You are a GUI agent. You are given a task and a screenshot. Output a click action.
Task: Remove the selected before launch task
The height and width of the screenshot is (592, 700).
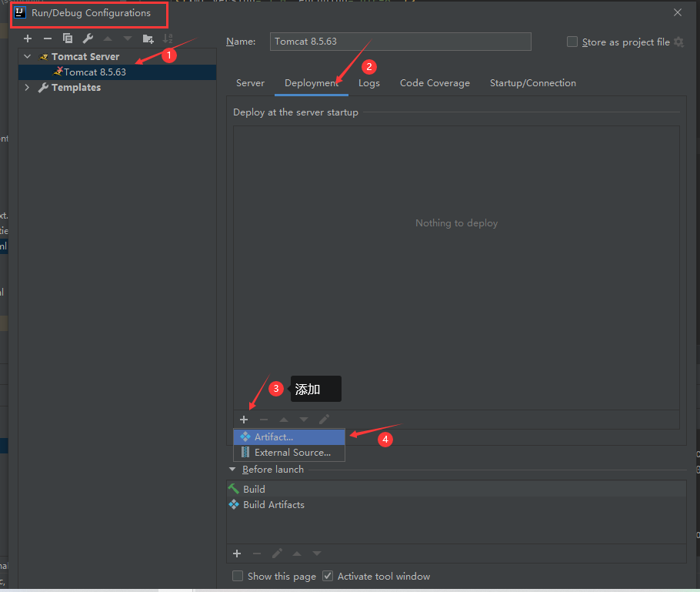pyautogui.click(x=257, y=554)
